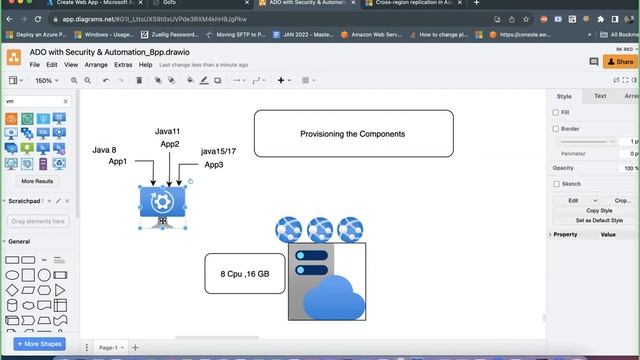The height and width of the screenshot is (360, 640).
Task: Clear the shape search field
Action: point(66,101)
